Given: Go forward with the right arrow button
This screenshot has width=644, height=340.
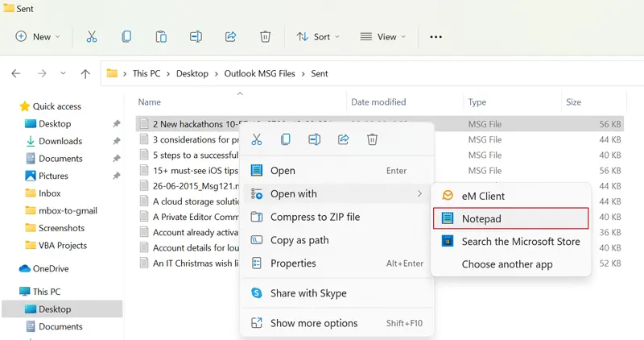Looking at the screenshot, I should (42, 73).
